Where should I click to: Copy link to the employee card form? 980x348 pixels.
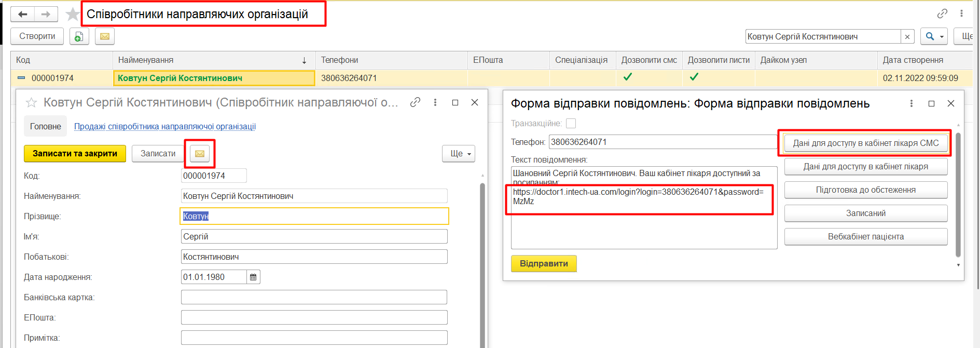click(x=415, y=102)
